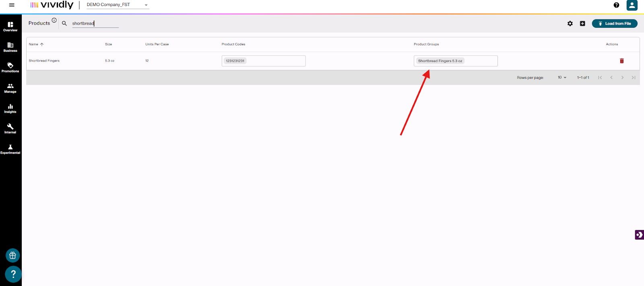Open the round question mark help widget
The width and height of the screenshot is (644, 286).
(13, 274)
